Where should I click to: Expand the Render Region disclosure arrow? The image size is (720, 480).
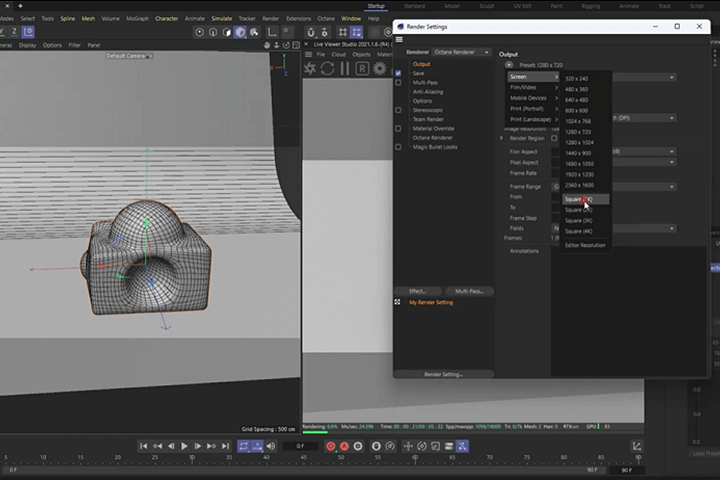coord(501,138)
